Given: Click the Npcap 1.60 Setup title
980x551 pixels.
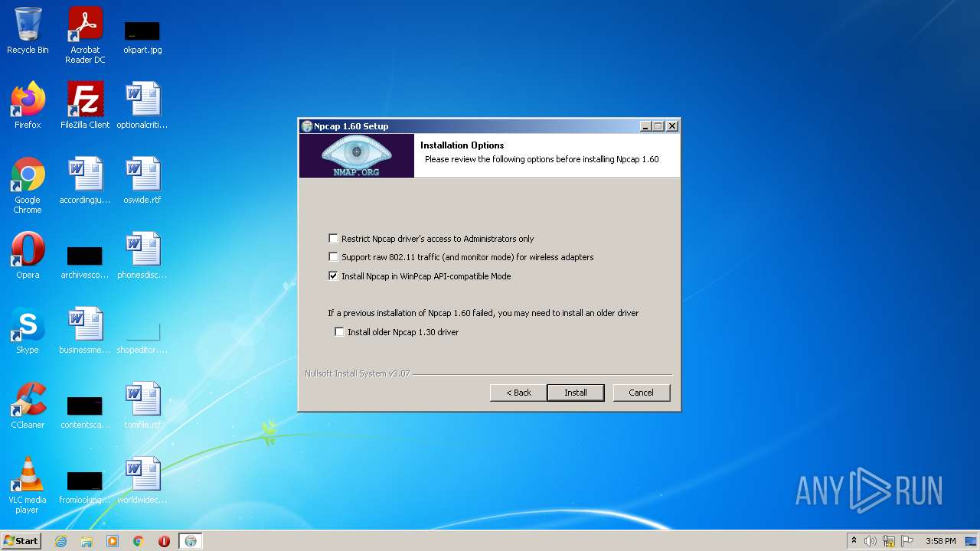Looking at the screenshot, I should tap(351, 126).
